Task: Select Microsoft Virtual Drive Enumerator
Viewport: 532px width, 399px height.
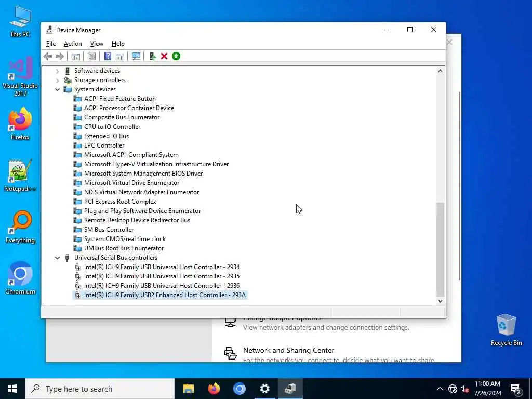Action: (131, 183)
